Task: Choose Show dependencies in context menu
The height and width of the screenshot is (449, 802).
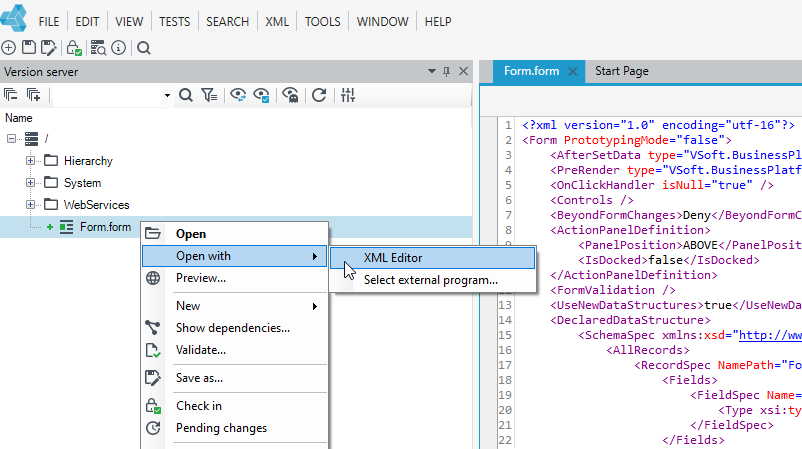Action: coord(235,328)
